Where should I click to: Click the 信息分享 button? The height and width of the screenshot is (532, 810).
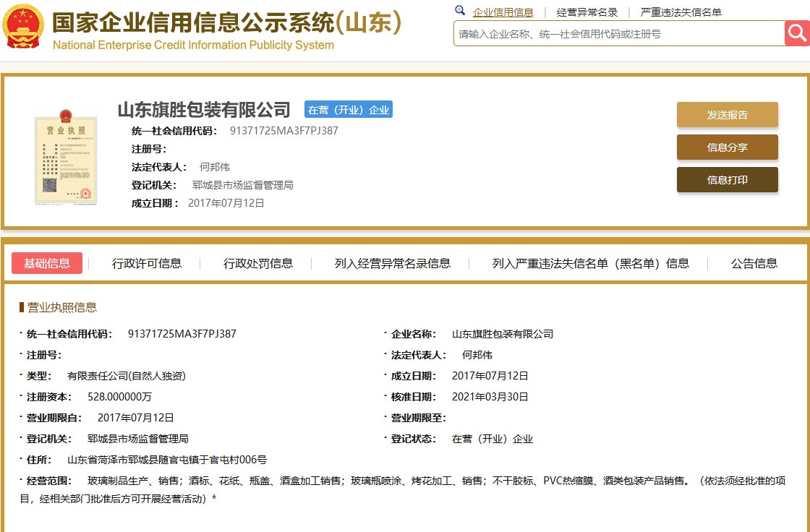(727, 147)
